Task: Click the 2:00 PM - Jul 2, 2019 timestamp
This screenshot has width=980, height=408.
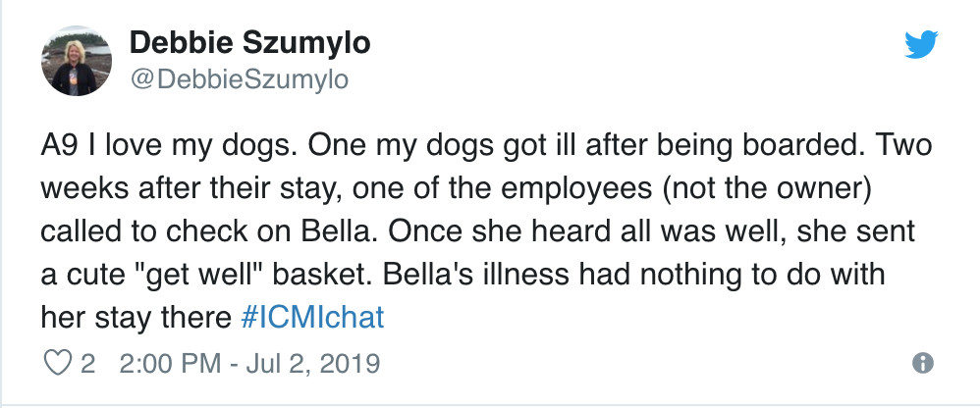Action: click(x=247, y=364)
